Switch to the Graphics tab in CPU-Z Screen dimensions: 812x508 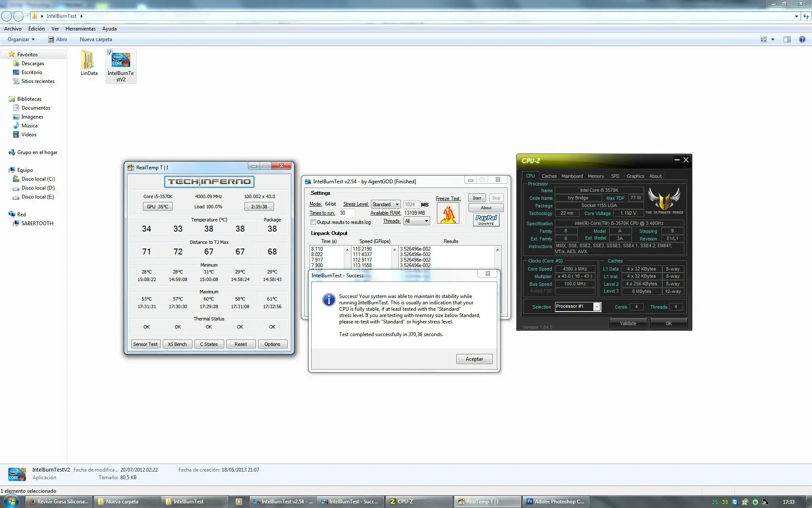[x=635, y=176]
